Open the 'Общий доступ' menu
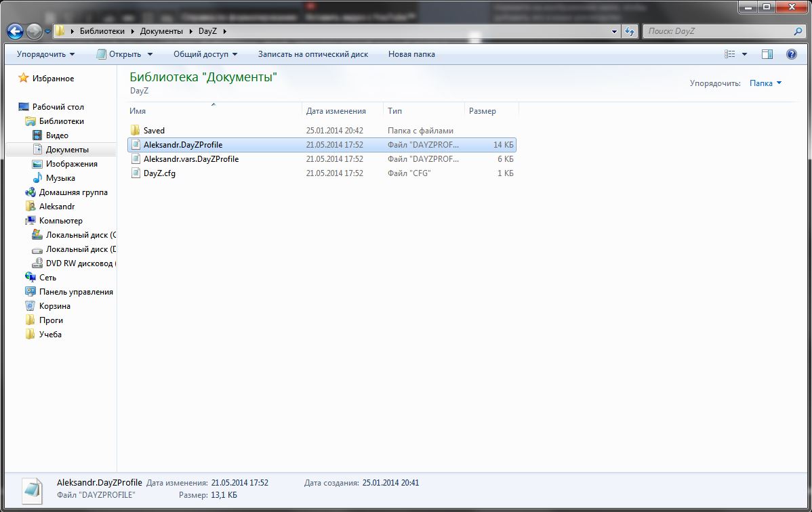Viewport: 812px width, 512px height. [205, 54]
